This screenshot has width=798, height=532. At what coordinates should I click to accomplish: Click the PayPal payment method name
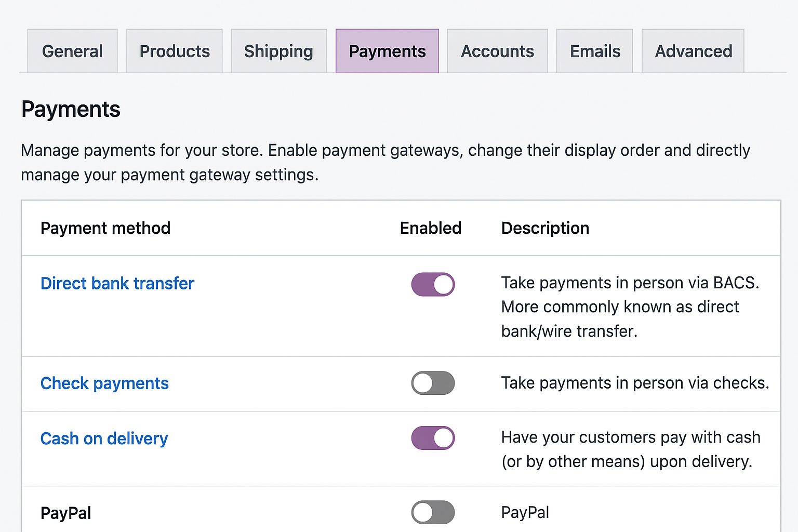[x=66, y=513]
